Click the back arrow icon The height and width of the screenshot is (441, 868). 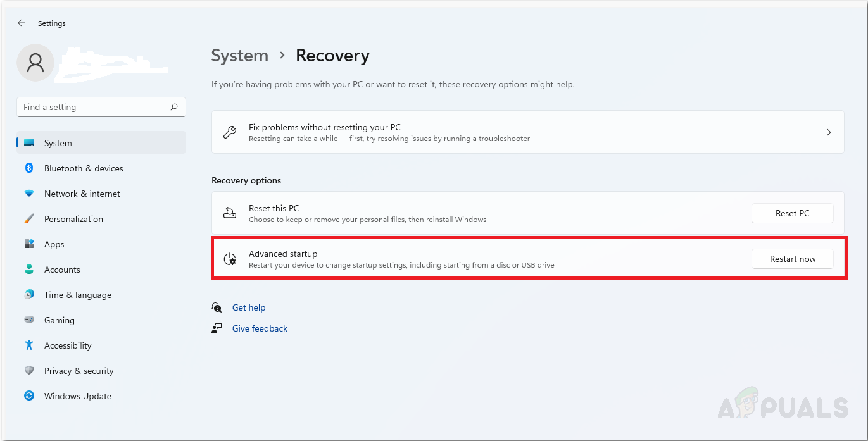(22, 23)
